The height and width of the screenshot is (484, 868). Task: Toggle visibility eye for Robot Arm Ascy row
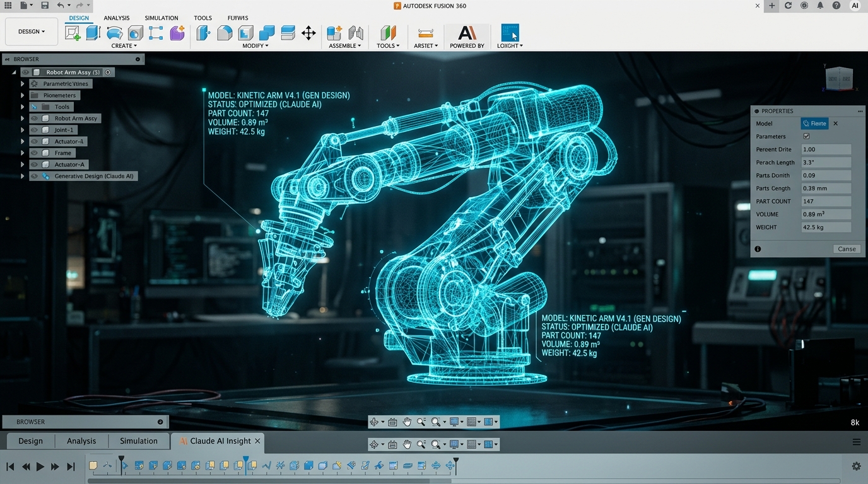coord(35,118)
